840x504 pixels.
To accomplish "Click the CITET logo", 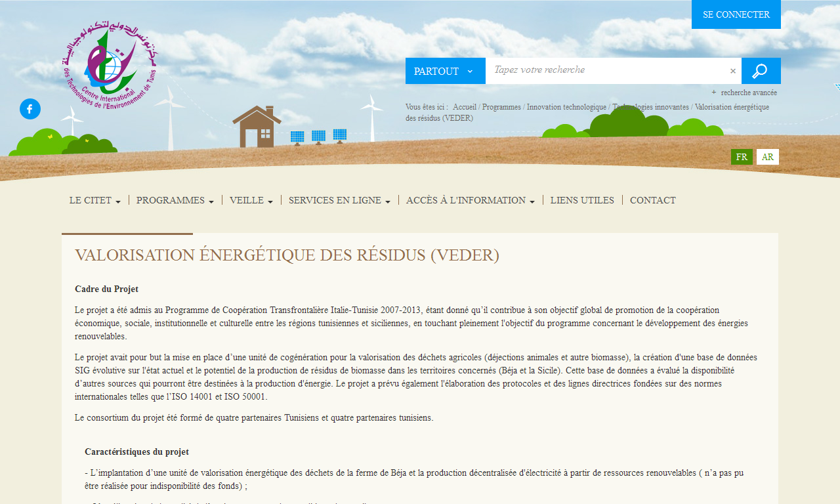I will 110,66.
